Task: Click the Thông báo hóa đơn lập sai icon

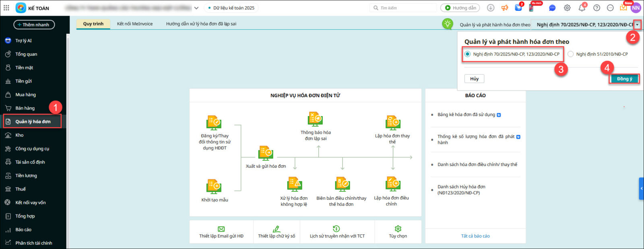Action: click(315, 119)
